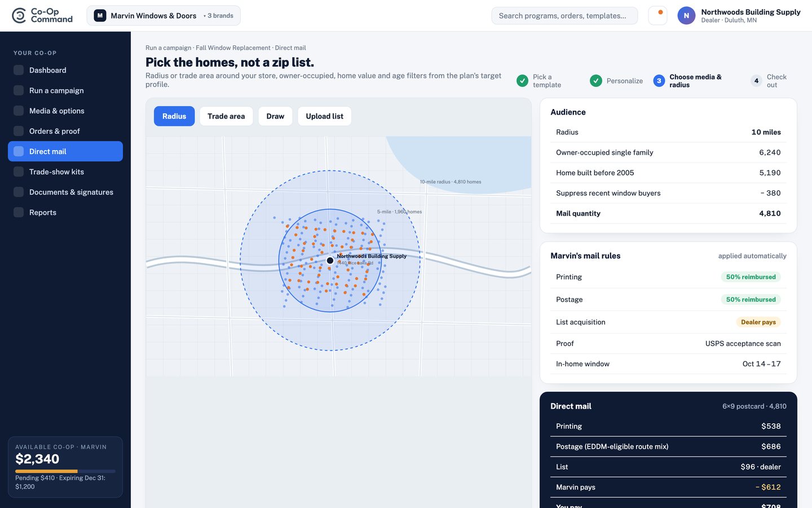Open Trade-show kits section
The width and height of the screenshot is (812, 508).
pyautogui.click(x=65, y=172)
